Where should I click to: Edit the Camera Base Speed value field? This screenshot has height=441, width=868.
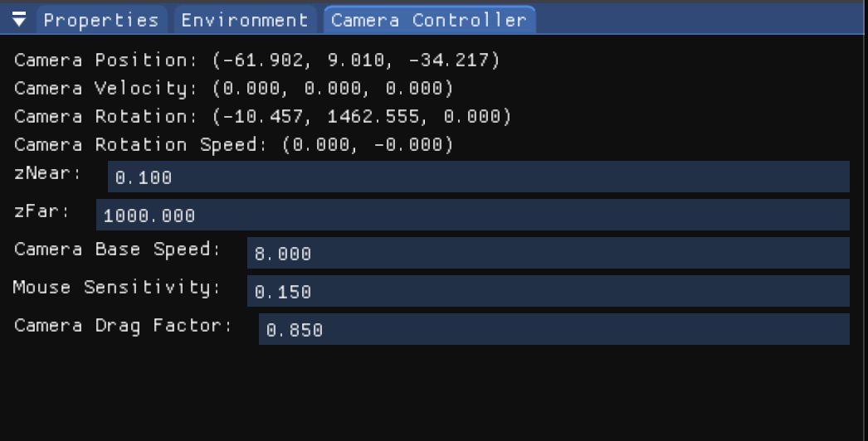coord(548,253)
